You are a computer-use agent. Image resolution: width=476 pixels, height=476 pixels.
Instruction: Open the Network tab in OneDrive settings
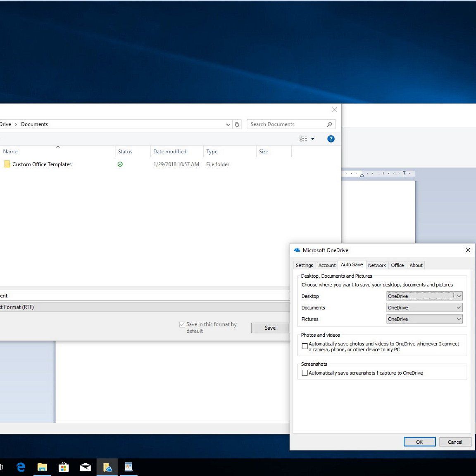tap(377, 265)
